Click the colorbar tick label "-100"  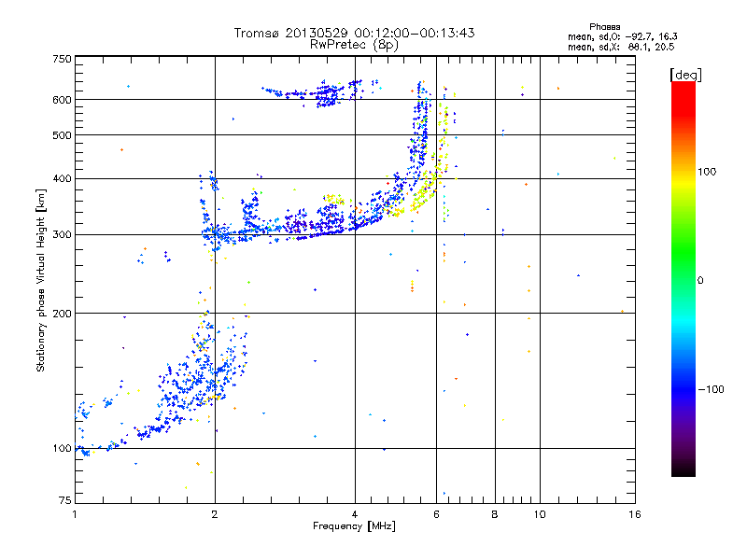click(712, 389)
